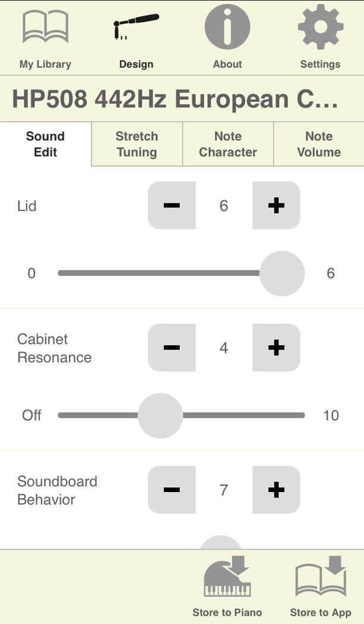Decrease Soundboard Behavior with minus
364x624 pixels.
172,490
